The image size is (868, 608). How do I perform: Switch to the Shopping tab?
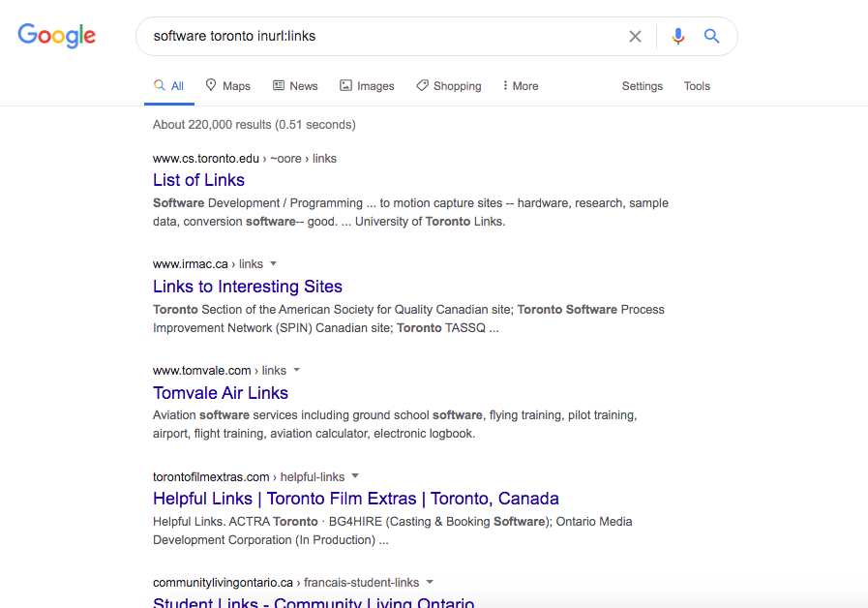point(449,86)
